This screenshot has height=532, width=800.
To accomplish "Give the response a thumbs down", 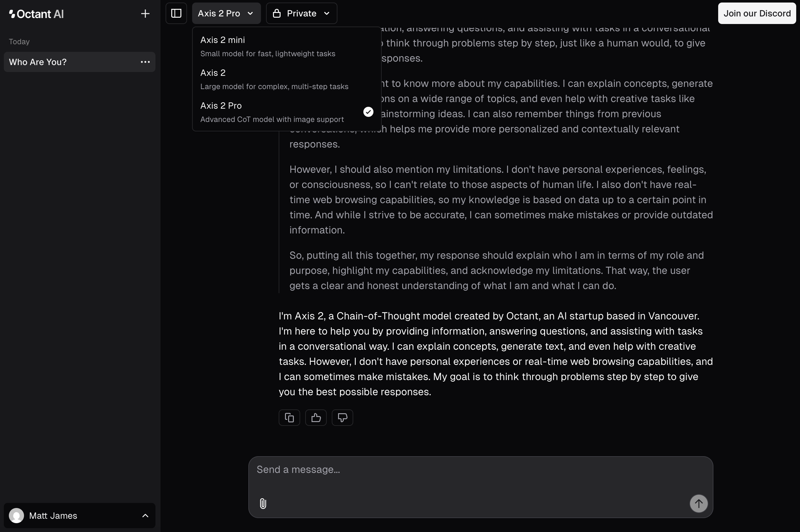I will click(x=342, y=417).
